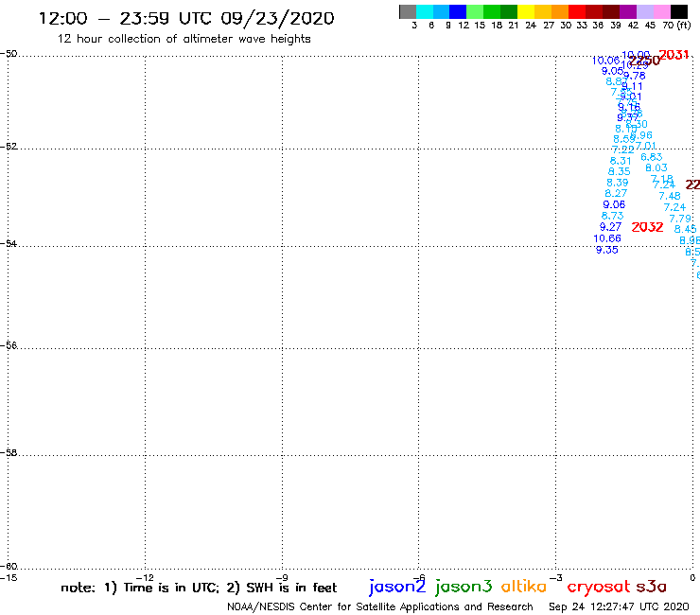Click the wave height value '8.03'
The height and width of the screenshot is (615, 700).
click(x=656, y=167)
